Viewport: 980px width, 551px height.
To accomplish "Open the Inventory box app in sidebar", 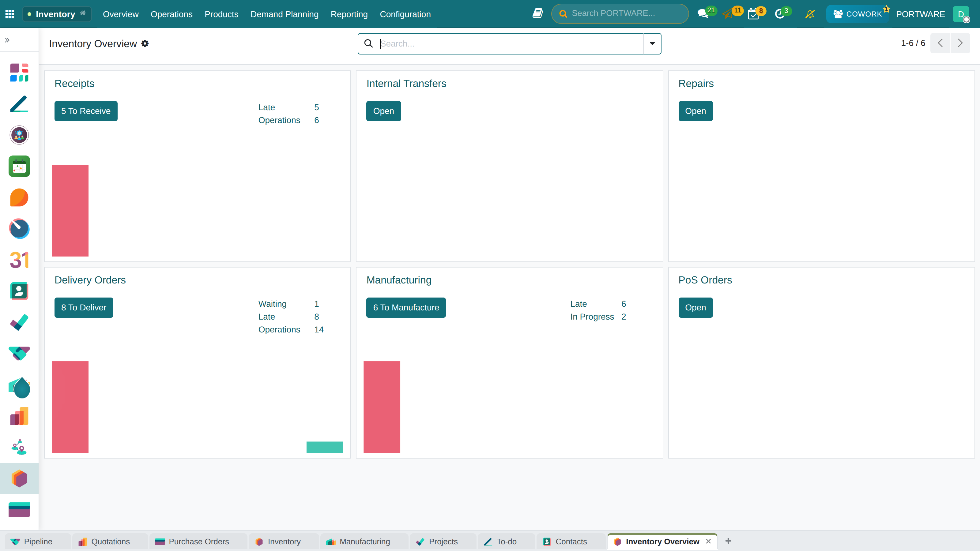I will coord(19,478).
